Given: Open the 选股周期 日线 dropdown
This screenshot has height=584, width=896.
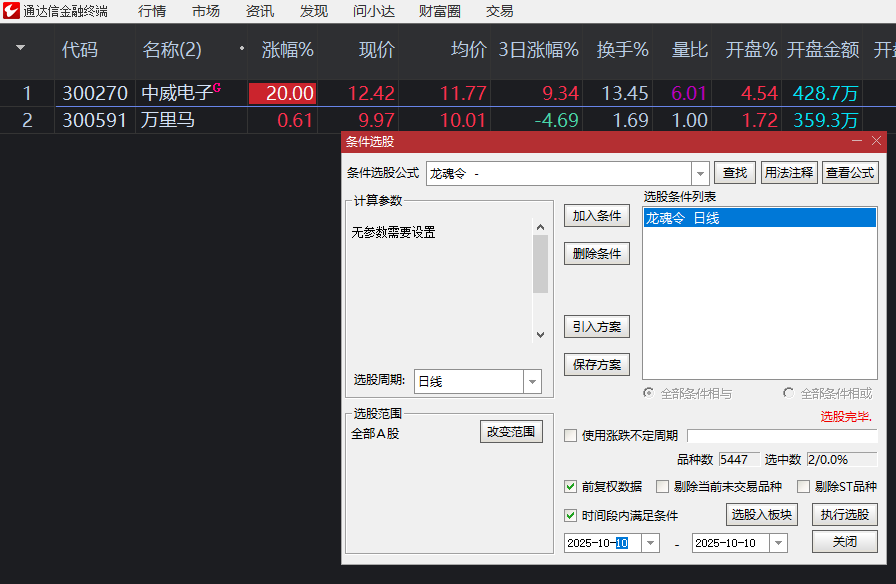Looking at the screenshot, I should click(x=532, y=381).
